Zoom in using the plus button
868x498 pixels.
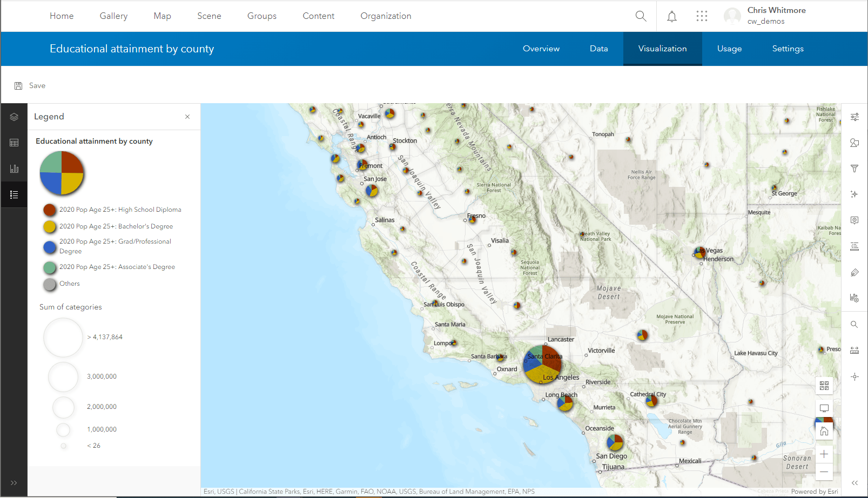[x=824, y=454]
